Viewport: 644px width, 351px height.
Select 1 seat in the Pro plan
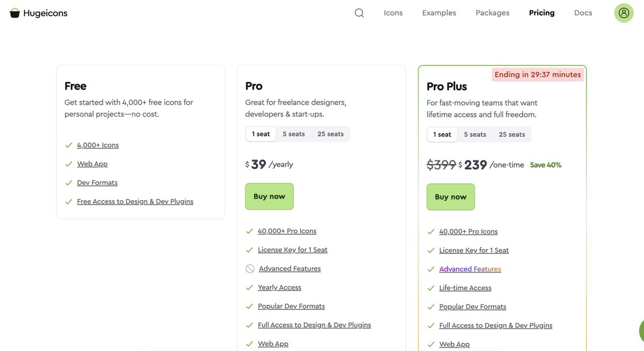(261, 134)
